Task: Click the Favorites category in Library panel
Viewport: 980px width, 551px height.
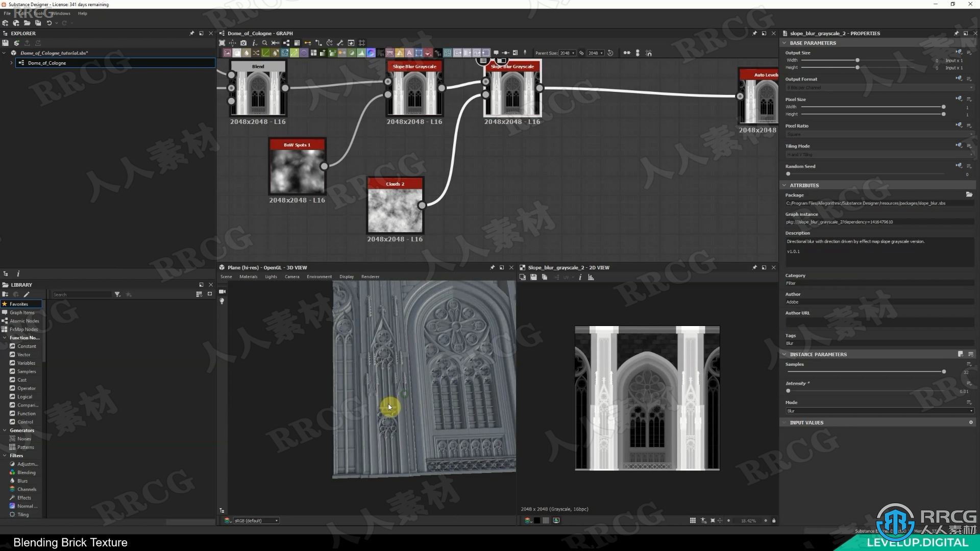Action: 19,304
